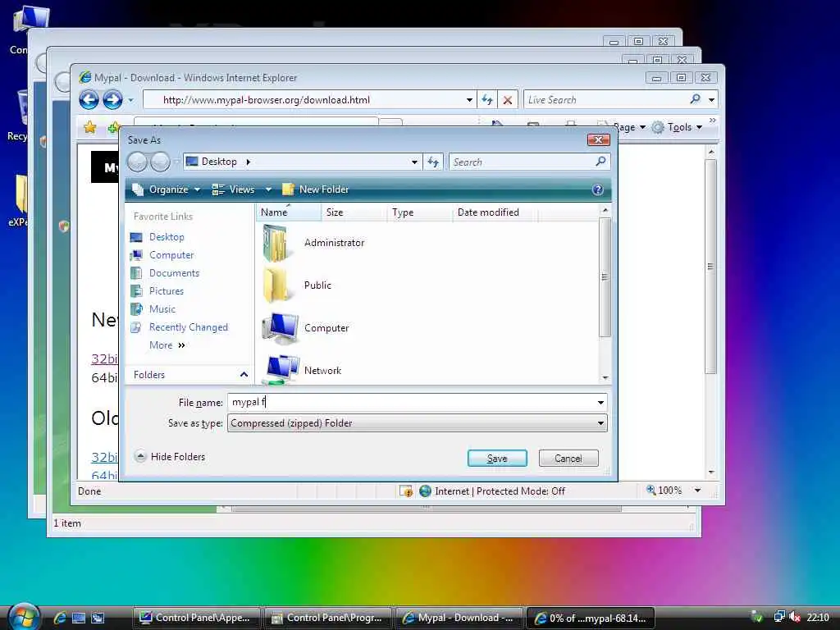The height and width of the screenshot is (630, 840).
Task: Switch to Control Panel\Appe... taskbar button
Action: pyautogui.click(x=196, y=618)
